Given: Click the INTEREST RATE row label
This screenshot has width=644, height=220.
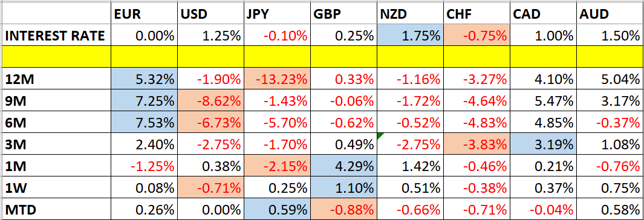Looking at the screenshot, I should (x=57, y=36).
